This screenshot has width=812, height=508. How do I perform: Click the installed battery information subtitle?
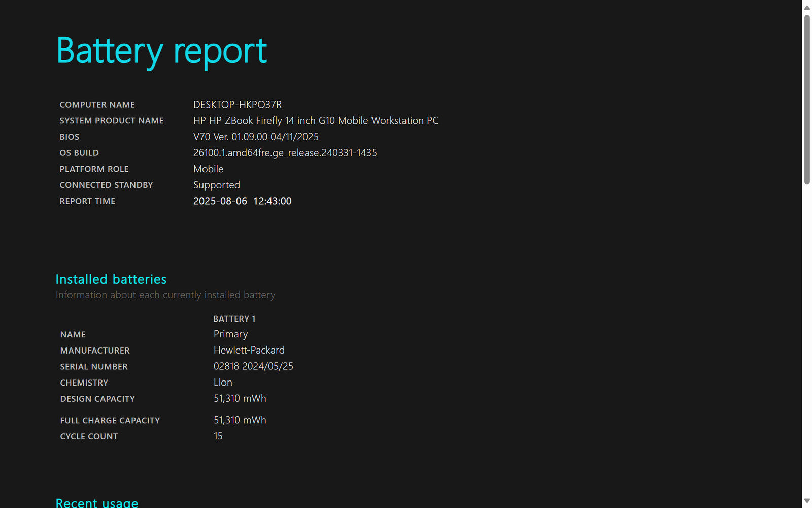pos(165,295)
